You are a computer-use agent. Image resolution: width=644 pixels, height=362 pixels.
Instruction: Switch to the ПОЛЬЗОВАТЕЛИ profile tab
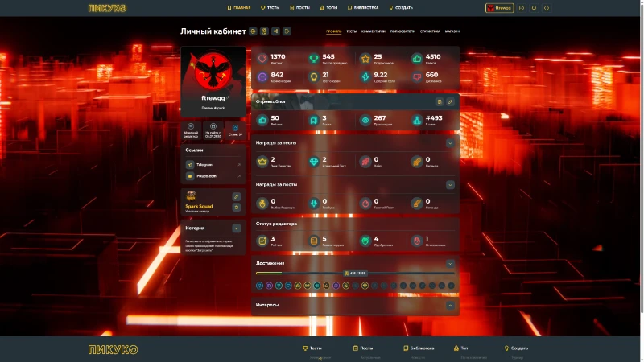coord(402,31)
